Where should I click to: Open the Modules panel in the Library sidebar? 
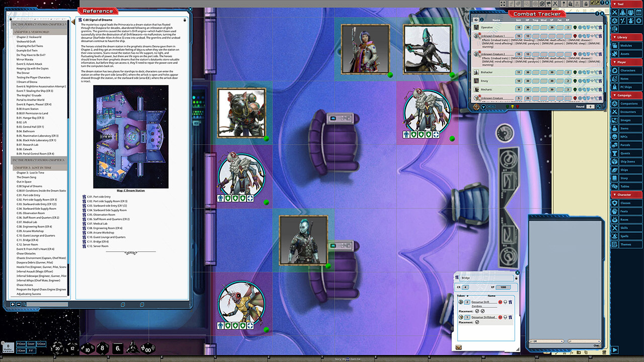[627, 45]
